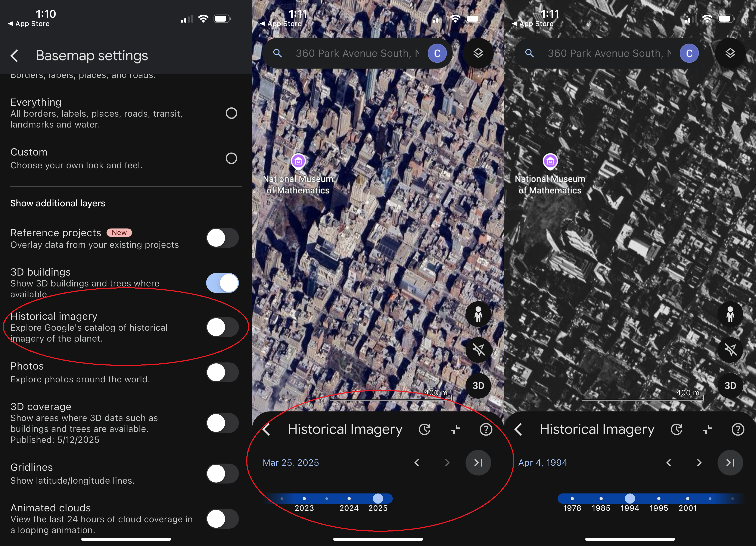
Task: Go back from Basemap settings
Action: point(15,56)
